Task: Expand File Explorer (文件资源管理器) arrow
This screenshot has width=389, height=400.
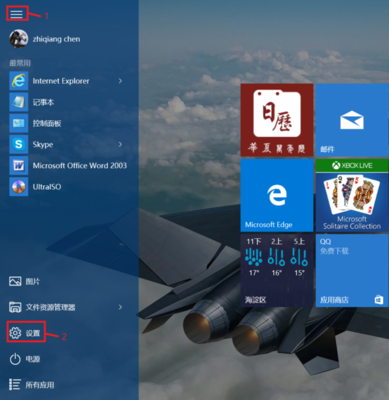Action: click(x=120, y=307)
